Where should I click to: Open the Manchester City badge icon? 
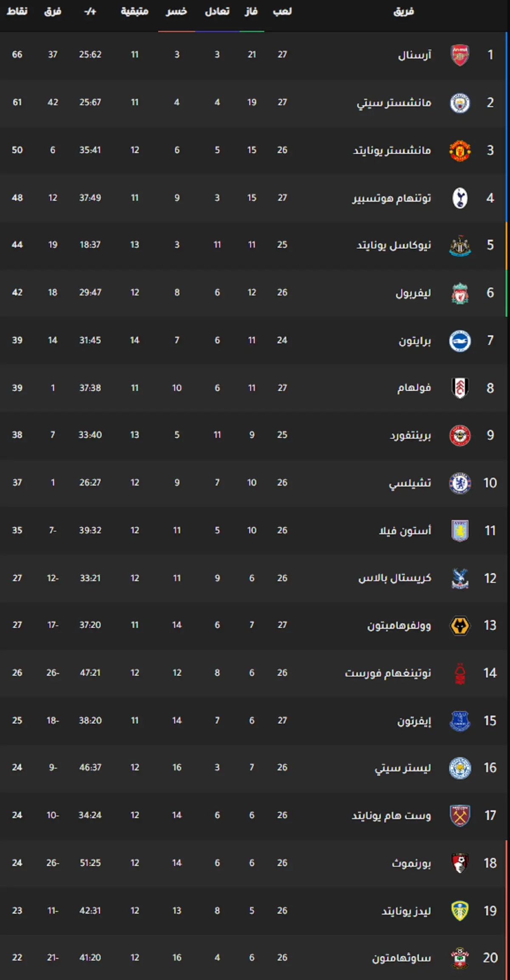coord(460,103)
